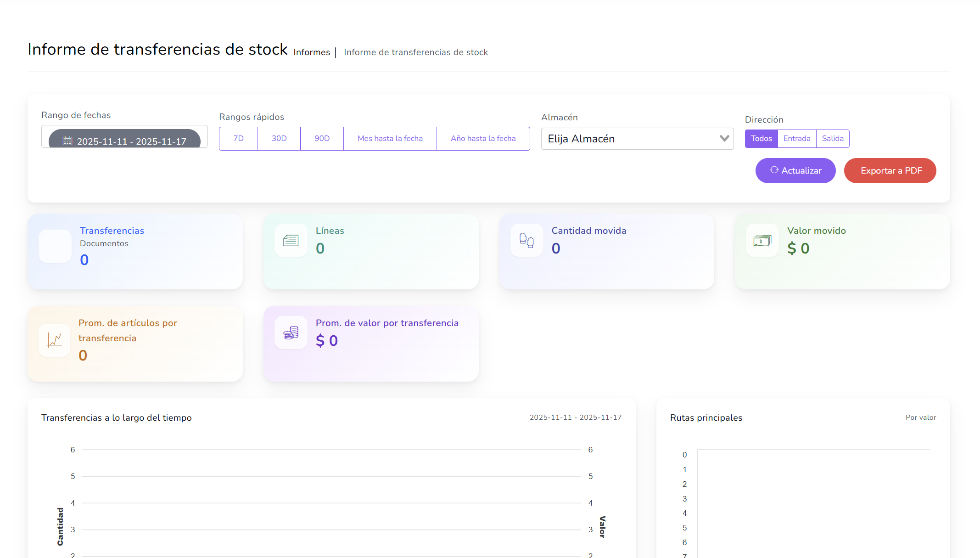Switch direction filter to Entrada

[x=796, y=138]
